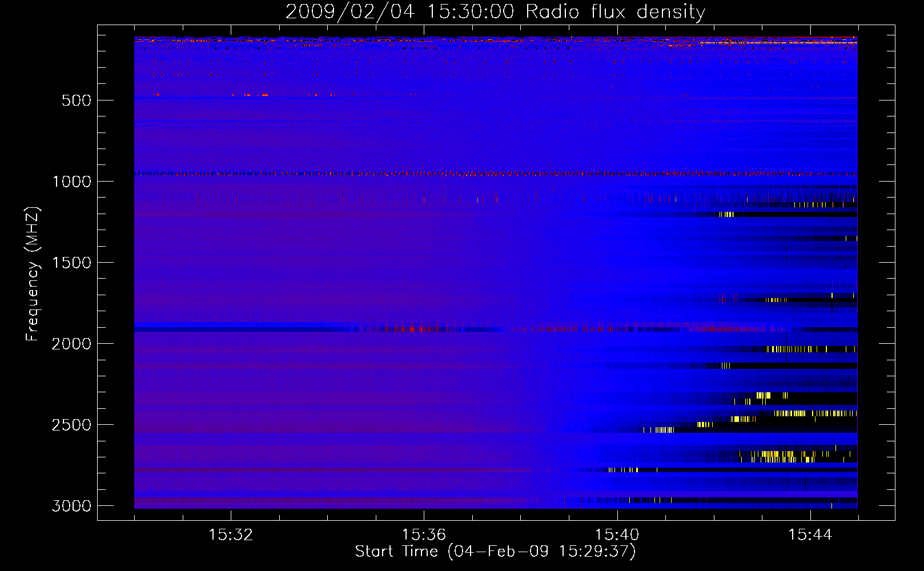Screen dimensions: 924x571
Task: Select the 1500 frequency tick label
Action: [x=71, y=263]
